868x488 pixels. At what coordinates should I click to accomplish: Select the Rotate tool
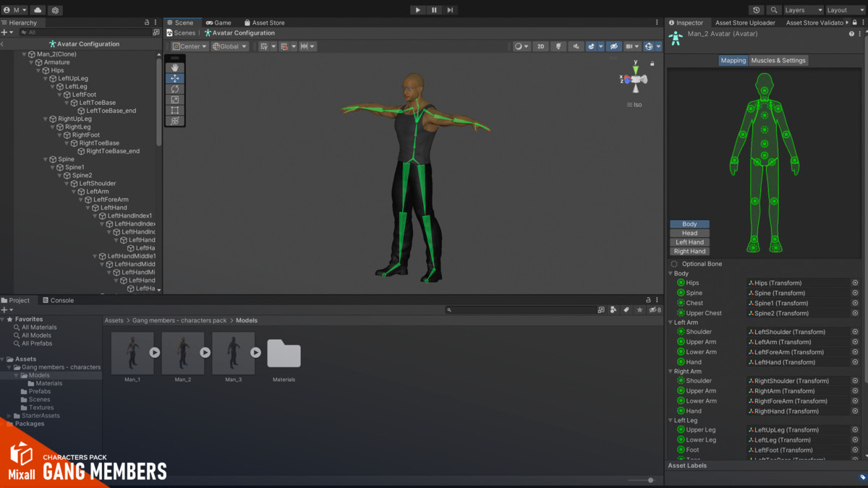pyautogui.click(x=174, y=89)
